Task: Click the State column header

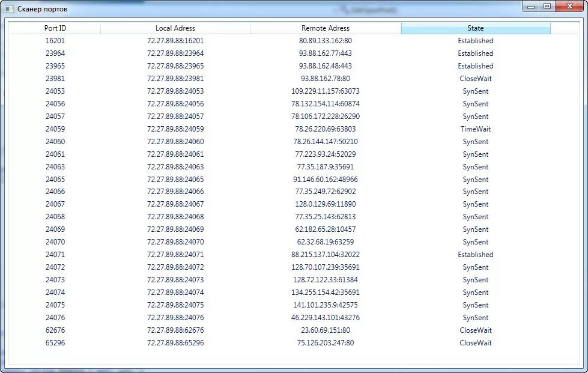Action: 476,28
